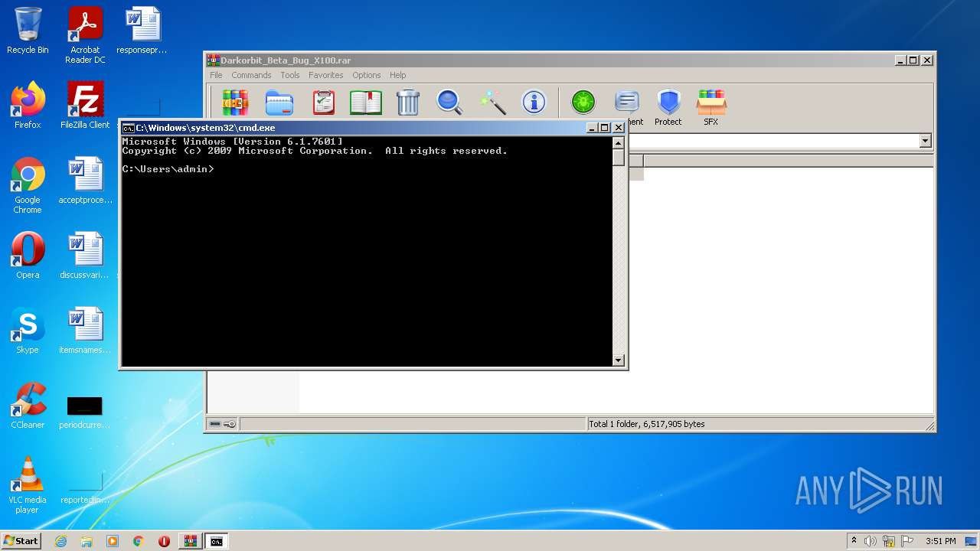Click the Show desktop button
The width and height of the screenshot is (980, 551).
point(972,541)
